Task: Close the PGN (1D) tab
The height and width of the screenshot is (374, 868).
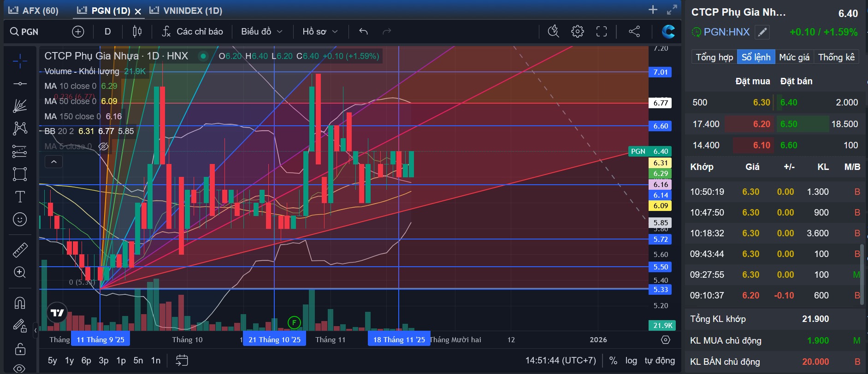Action: 138,12
